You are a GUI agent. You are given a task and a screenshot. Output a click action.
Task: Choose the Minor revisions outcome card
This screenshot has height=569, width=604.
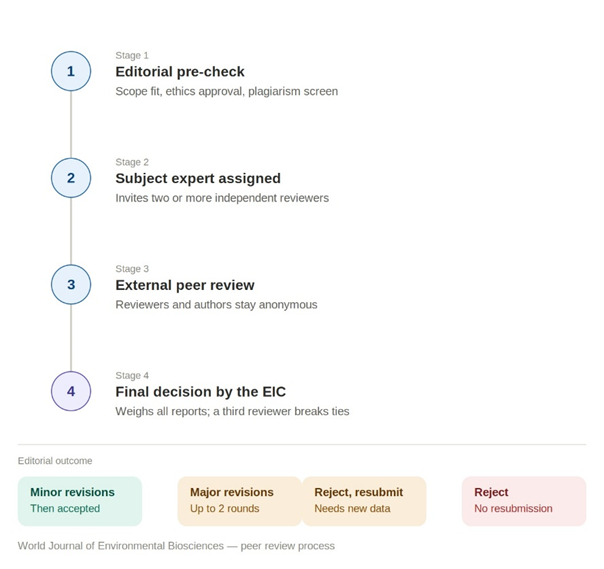pos(80,501)
